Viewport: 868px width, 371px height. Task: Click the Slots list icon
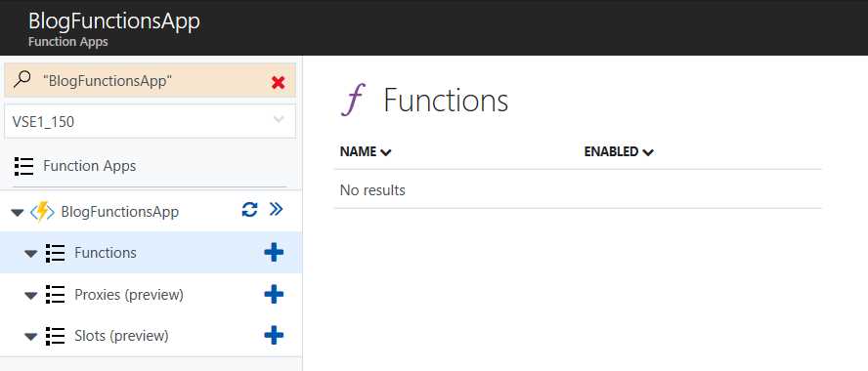[55, 336]
